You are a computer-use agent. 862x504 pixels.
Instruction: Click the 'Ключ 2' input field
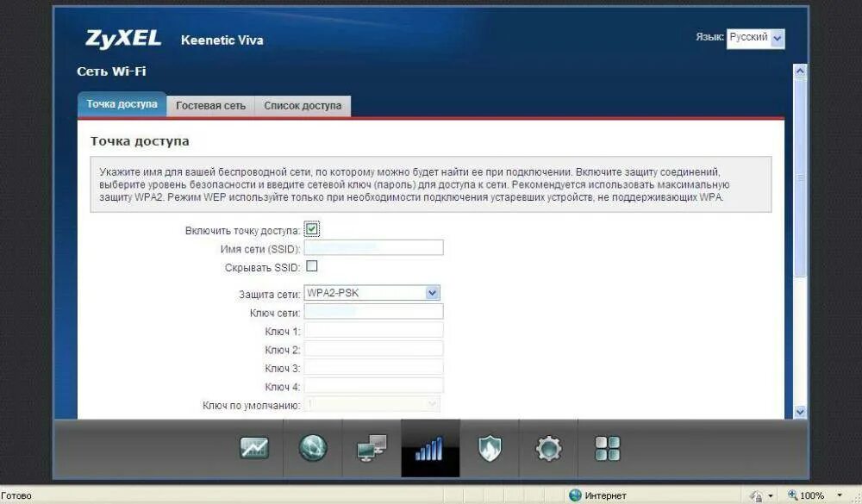[x=373, y=349]
